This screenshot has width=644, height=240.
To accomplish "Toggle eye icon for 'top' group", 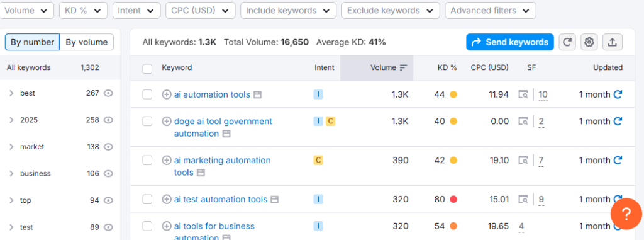I will click(108, 200).
